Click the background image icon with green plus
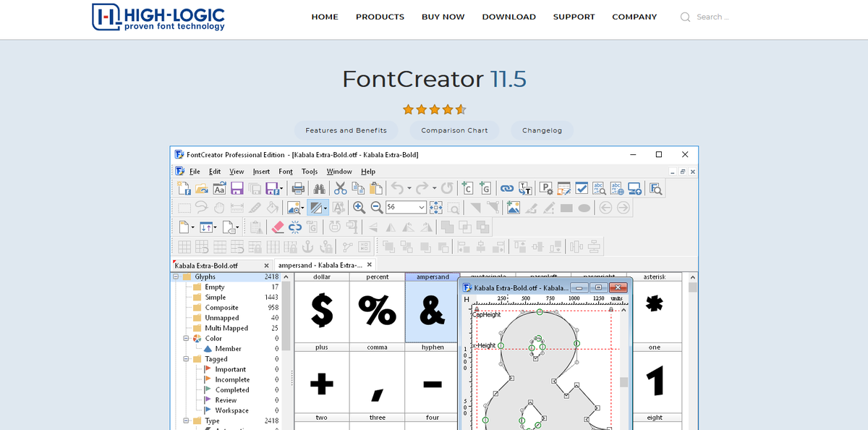The image size is (868, 430). (x=513, y=208)
